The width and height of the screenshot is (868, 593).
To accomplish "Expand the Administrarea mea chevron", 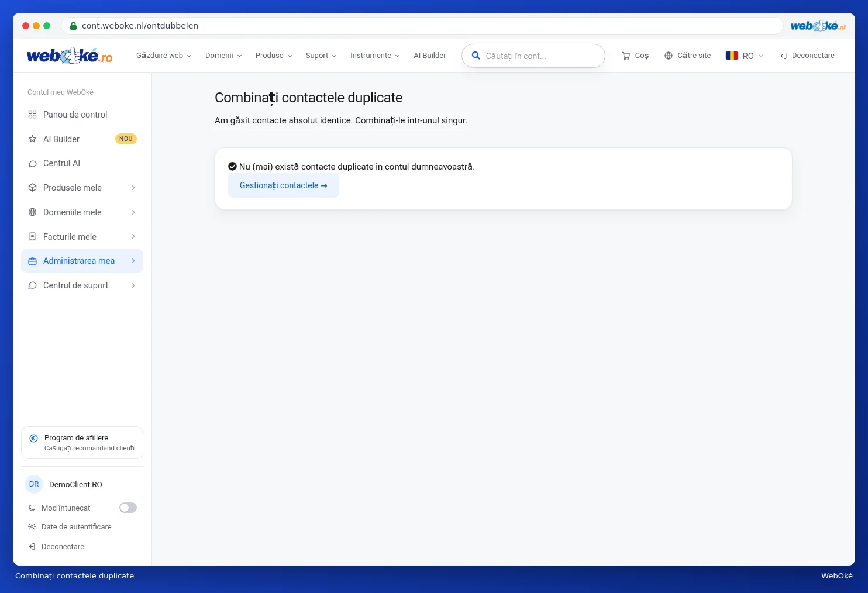I will pos(133,261).
